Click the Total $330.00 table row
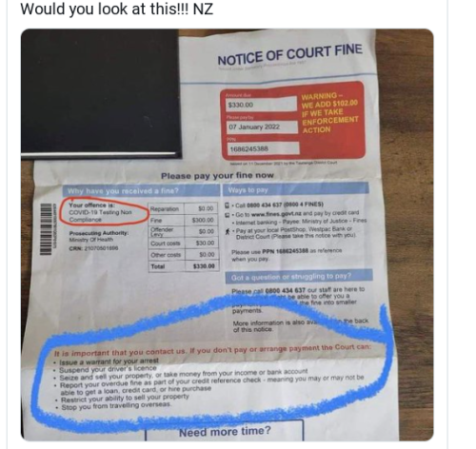The height and width of the screenshot is (449, 476). (184, 266)
